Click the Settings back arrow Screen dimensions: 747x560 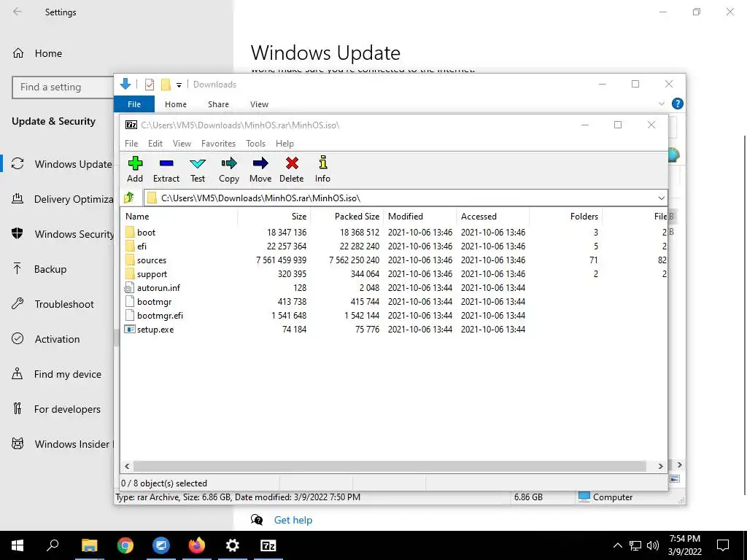coord(18,12)
